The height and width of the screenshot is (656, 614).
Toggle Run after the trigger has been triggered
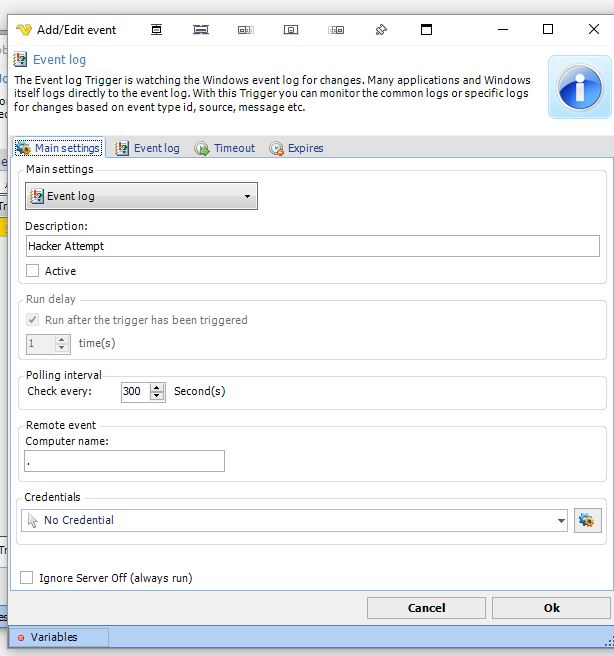(33, 320)
